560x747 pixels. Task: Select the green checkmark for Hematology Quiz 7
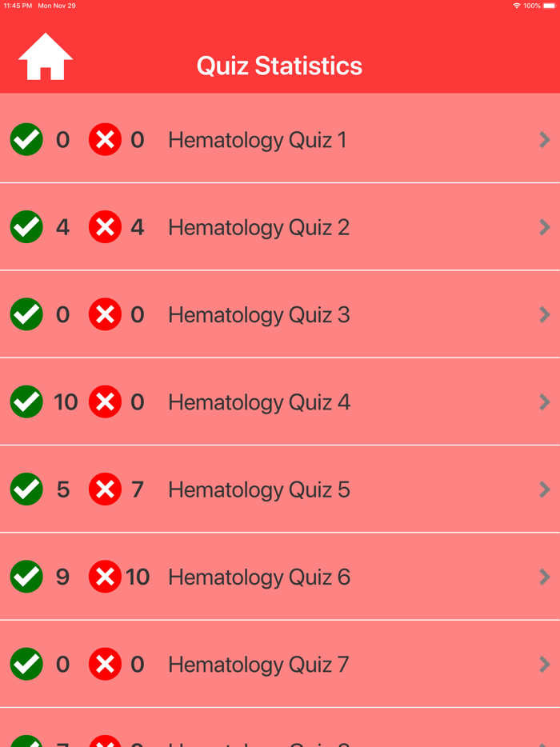tap(26, 664)
